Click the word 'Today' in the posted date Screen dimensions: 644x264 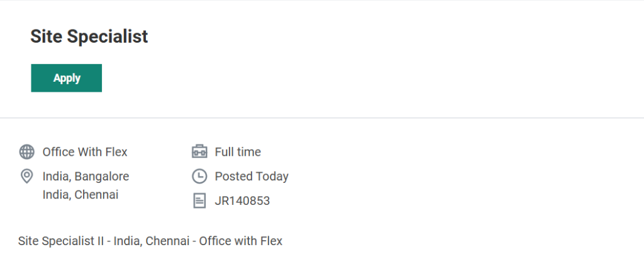pyautogui.click(x=273, y=176)
